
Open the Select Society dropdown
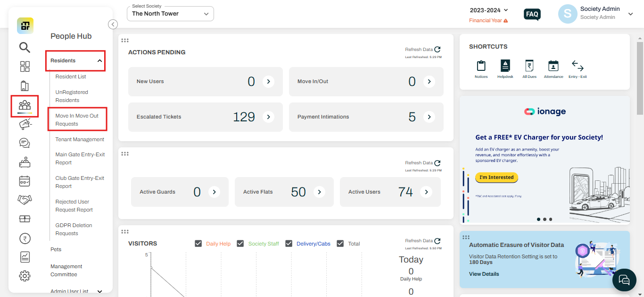coord(170,14)
